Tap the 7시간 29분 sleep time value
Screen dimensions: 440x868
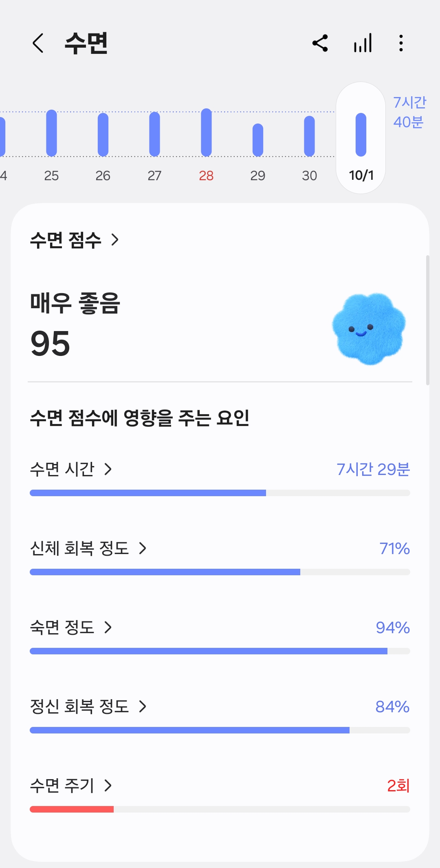(373, 469)
